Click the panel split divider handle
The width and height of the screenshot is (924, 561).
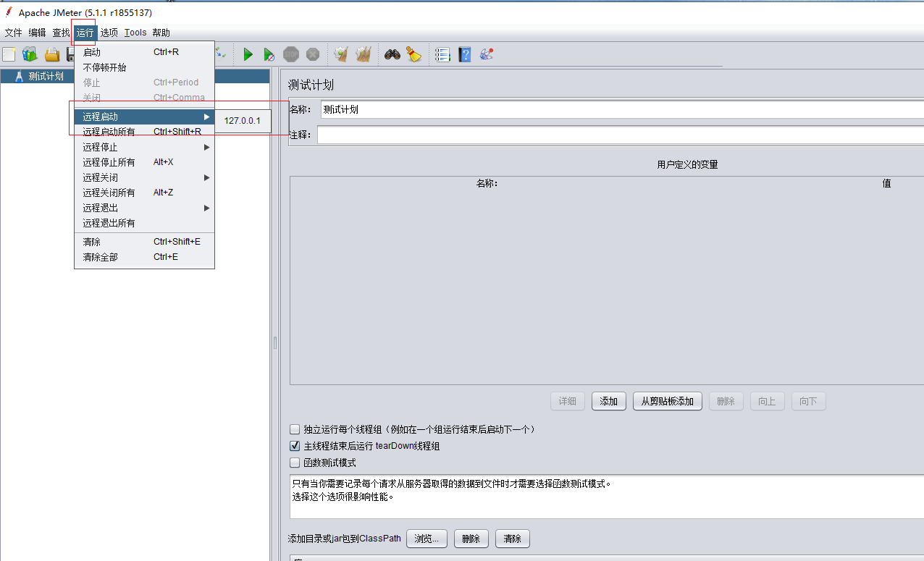[x=274, y=343]
